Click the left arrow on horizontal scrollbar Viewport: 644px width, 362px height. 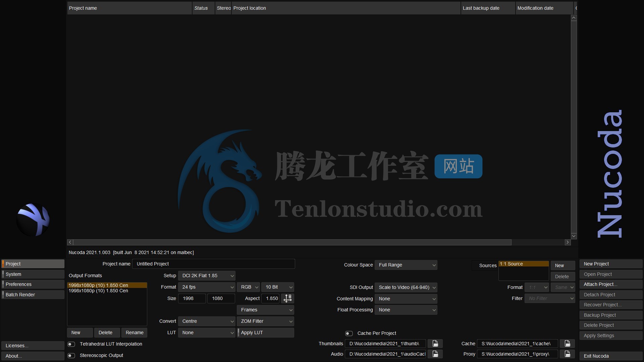click(x=70, y=242)
